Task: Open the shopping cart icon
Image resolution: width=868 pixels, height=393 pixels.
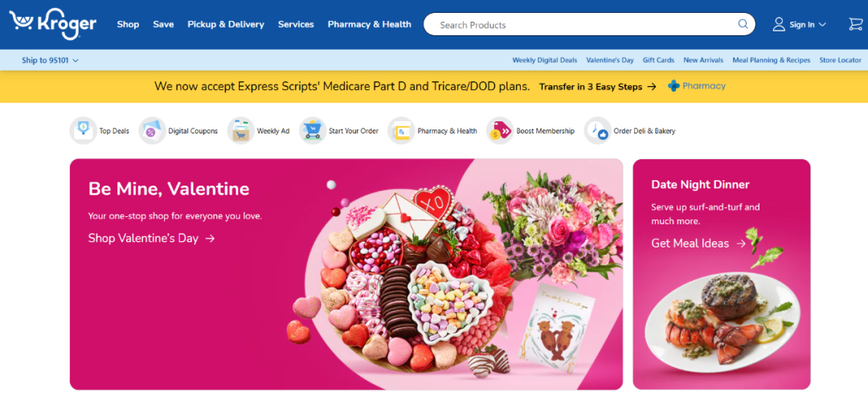Action: (x=855, y=24)
